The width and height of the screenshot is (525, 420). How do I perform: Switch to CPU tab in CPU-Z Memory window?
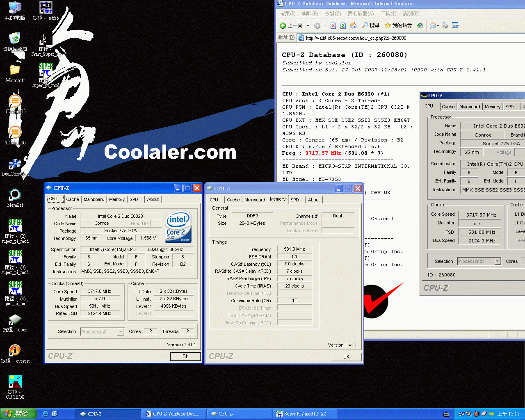click(x=214, y=200)
